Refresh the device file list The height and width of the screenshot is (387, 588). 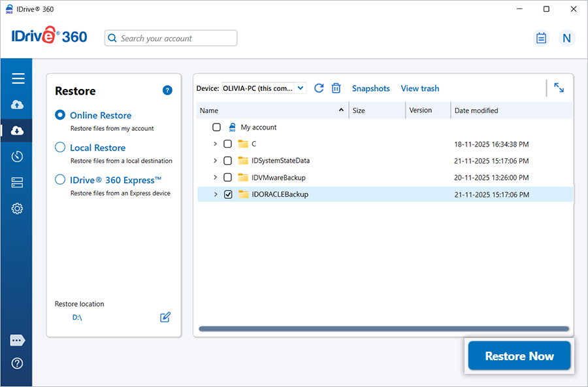pos(319,88)
